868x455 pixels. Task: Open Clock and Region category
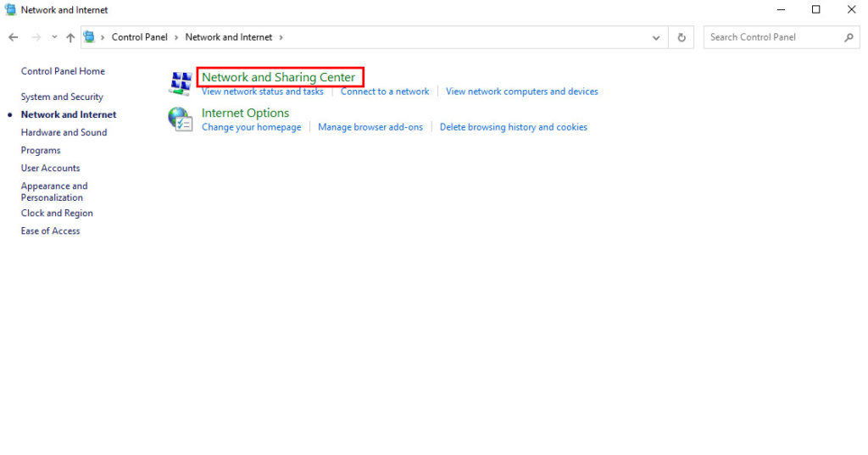click(x=57, y=214)
